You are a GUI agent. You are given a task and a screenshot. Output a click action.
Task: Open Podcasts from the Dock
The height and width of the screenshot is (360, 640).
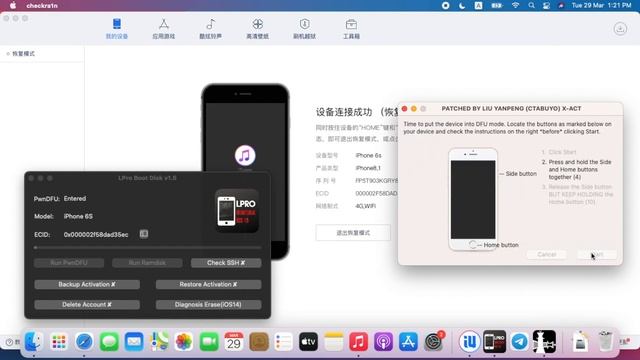tap(383, 342)
